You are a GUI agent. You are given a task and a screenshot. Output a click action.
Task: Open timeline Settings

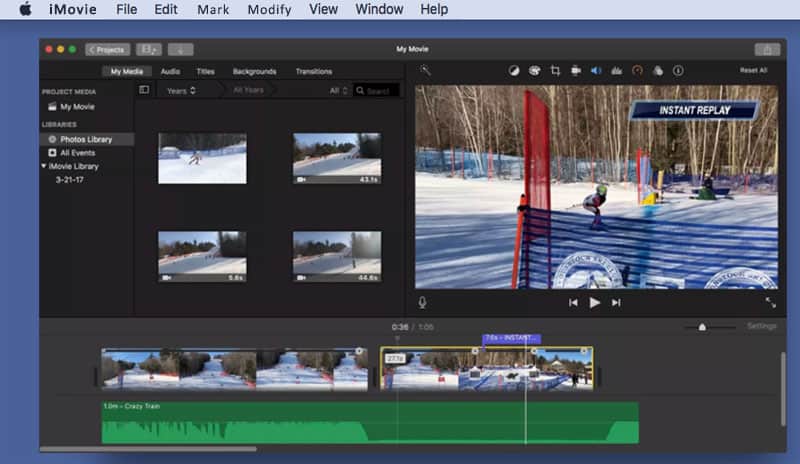click(x=761, y=326)
